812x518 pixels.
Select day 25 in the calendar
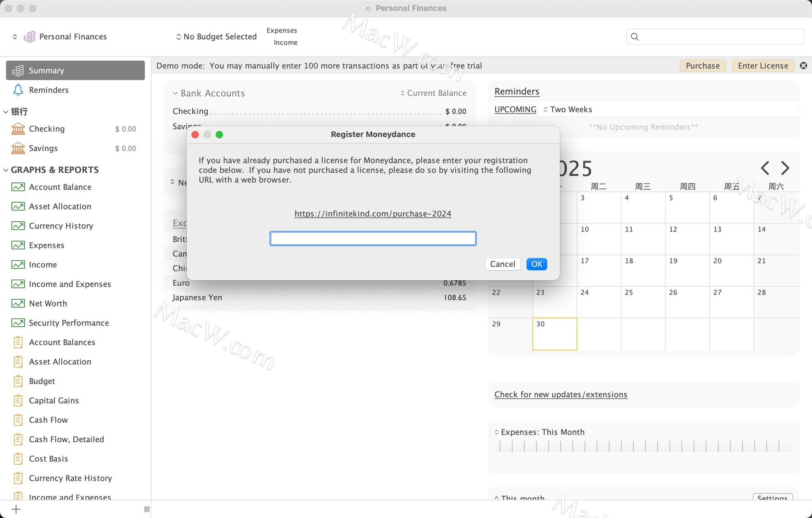pyautogui.click(x=643, y=302)
